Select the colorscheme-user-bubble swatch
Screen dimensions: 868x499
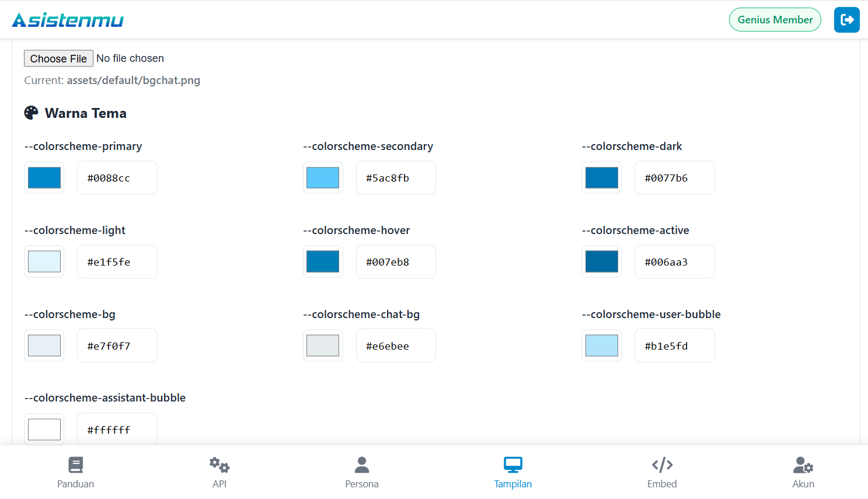tap(601, 345)
